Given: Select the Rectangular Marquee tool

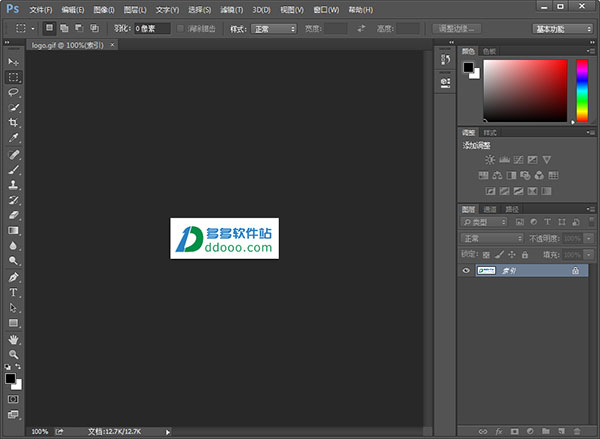Looking at the screenshot, I should coord(13,77).
